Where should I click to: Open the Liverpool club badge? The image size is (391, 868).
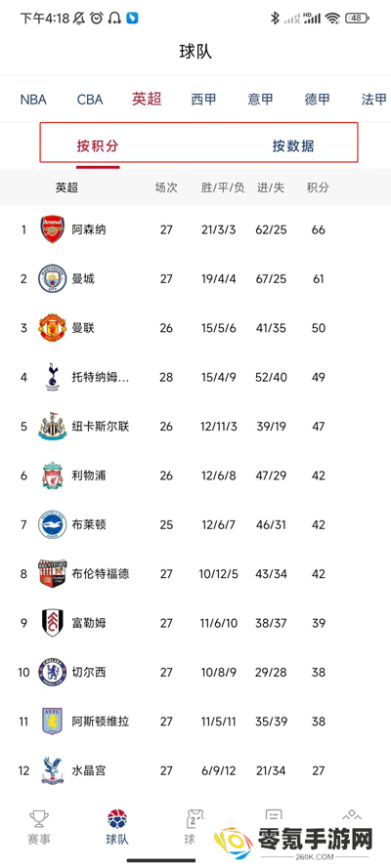[53, 475]
